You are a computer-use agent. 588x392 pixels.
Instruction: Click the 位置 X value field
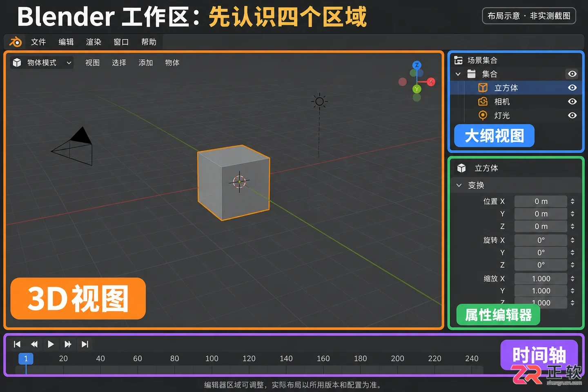click(x=541, y=201)
